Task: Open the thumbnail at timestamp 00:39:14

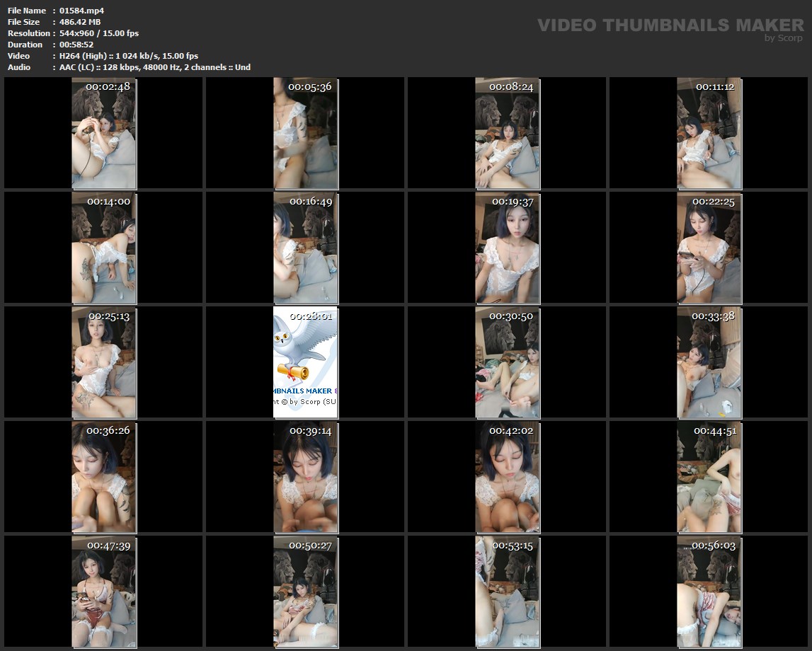Action: [306, 477]
